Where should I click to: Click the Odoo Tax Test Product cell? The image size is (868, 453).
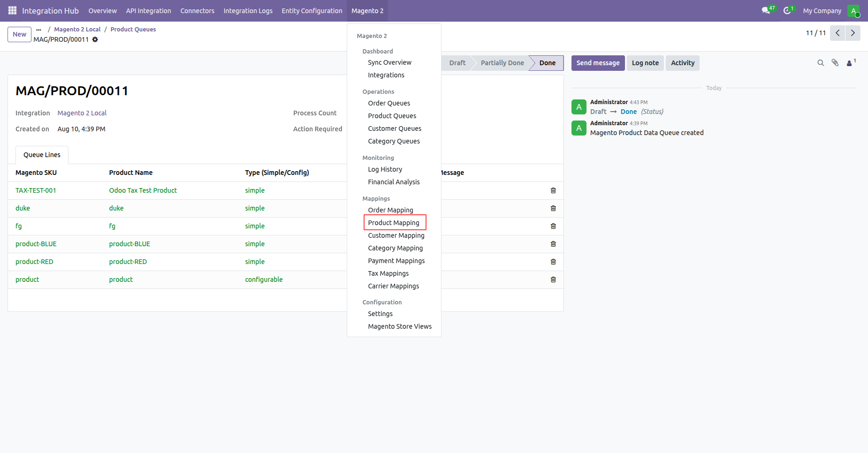click(x=143, y=190)
